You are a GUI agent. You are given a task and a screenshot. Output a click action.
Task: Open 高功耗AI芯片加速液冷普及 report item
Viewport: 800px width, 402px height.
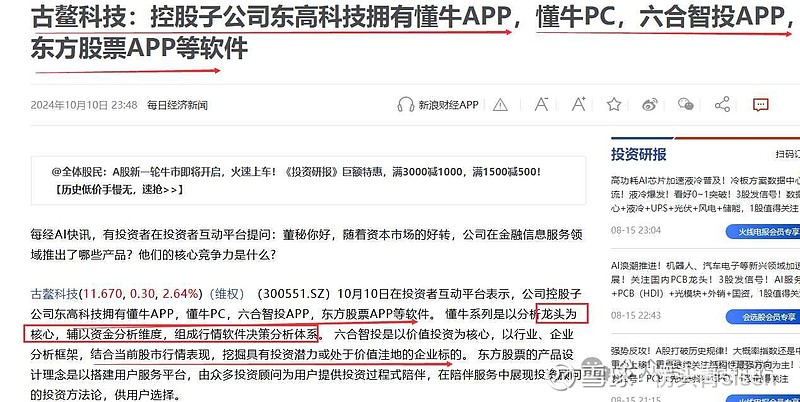705,194
